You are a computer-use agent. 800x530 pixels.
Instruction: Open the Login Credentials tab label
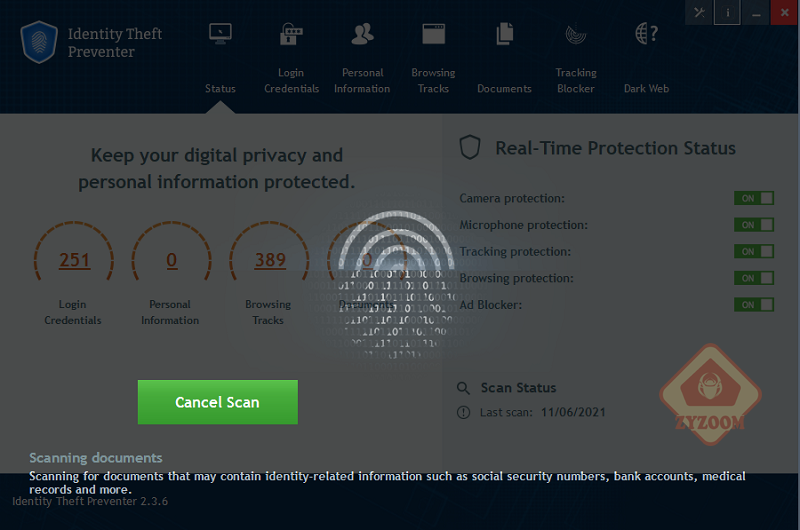pyautogui.click(x=291, y=81)
